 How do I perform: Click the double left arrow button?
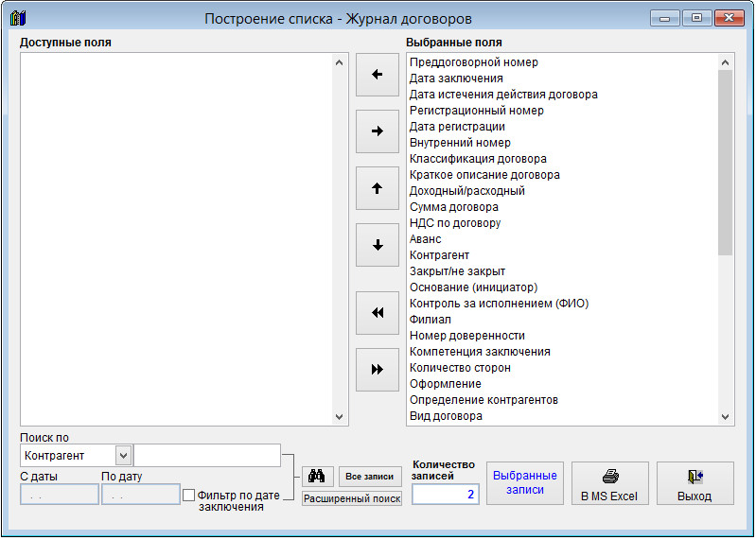click(377, 313)
